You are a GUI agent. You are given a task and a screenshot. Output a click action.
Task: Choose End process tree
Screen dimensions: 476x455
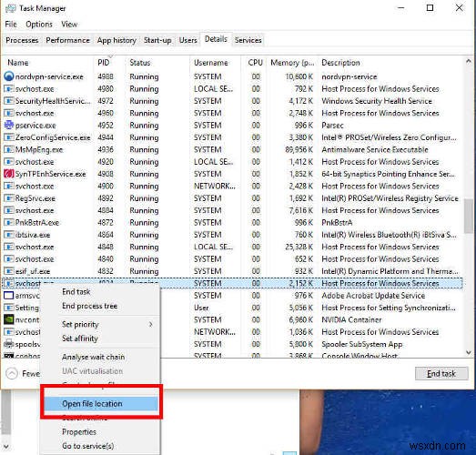point(89,306)
